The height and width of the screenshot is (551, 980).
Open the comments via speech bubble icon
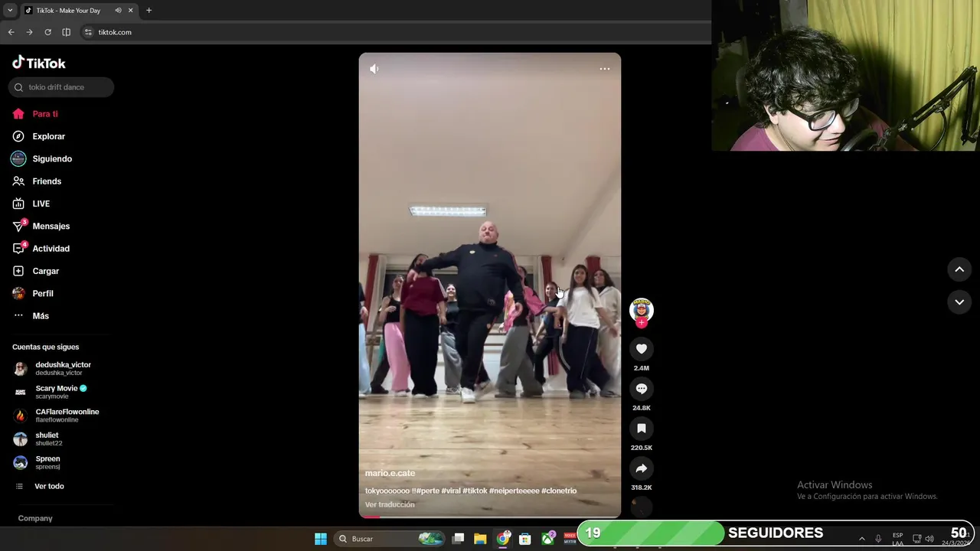[642, 389]
